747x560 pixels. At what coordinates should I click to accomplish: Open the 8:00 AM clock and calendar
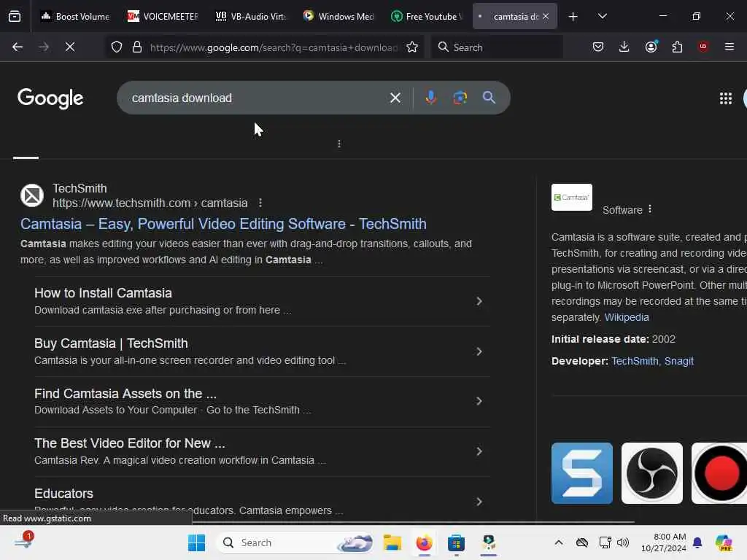pyautogui.click(x=663, y=542)
